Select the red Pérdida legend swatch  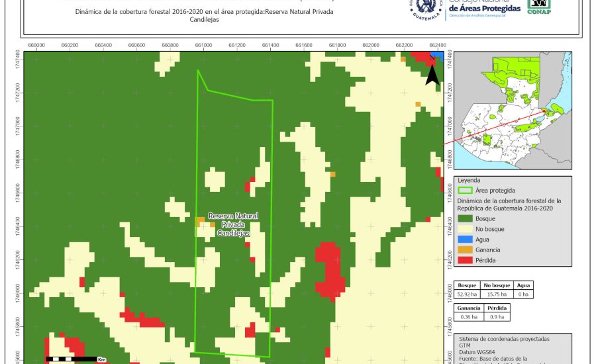465,261
